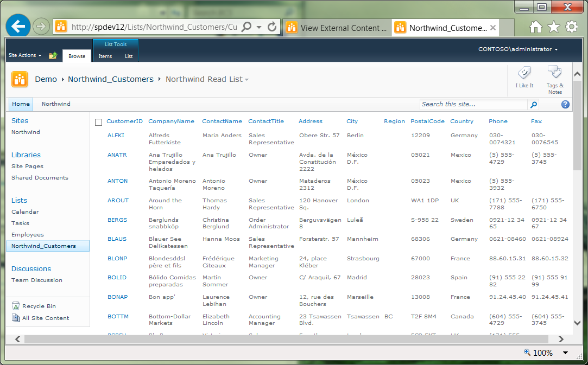Click the 'Marketing Manager' contact title cell
Screen dimensions: 588x365
point(264,262)
